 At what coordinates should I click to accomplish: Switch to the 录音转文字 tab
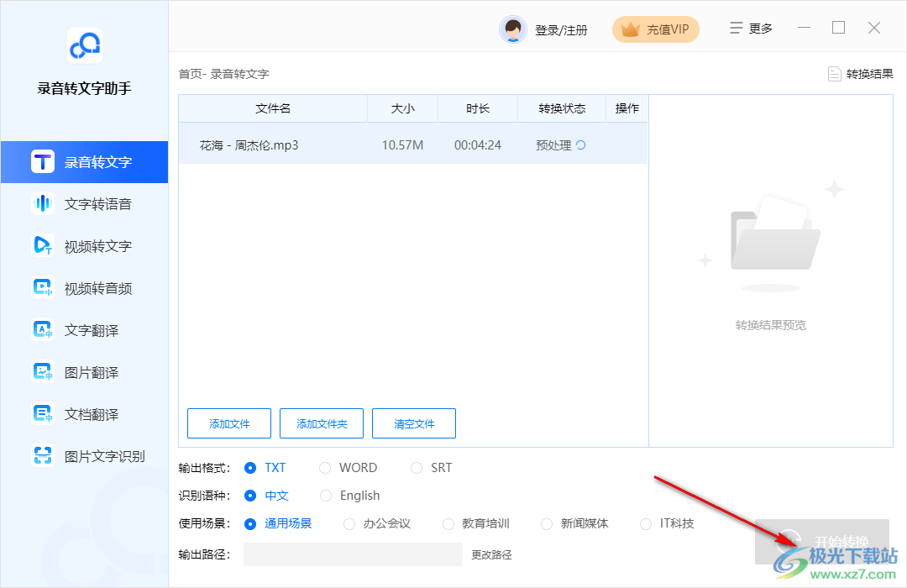click(84, 161)
